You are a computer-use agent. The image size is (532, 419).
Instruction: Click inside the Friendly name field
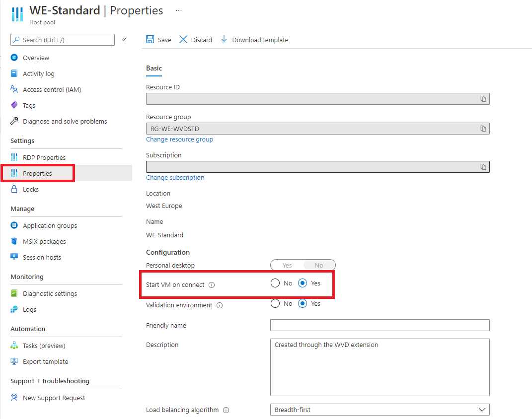pyautogui.click(x=380, y=325)
